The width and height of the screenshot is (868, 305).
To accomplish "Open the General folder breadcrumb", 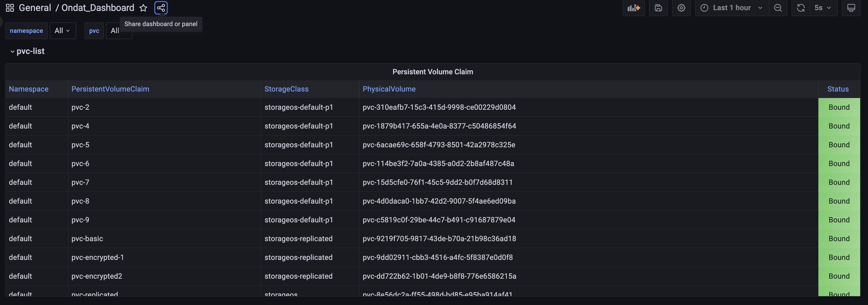I will point(35,8).
